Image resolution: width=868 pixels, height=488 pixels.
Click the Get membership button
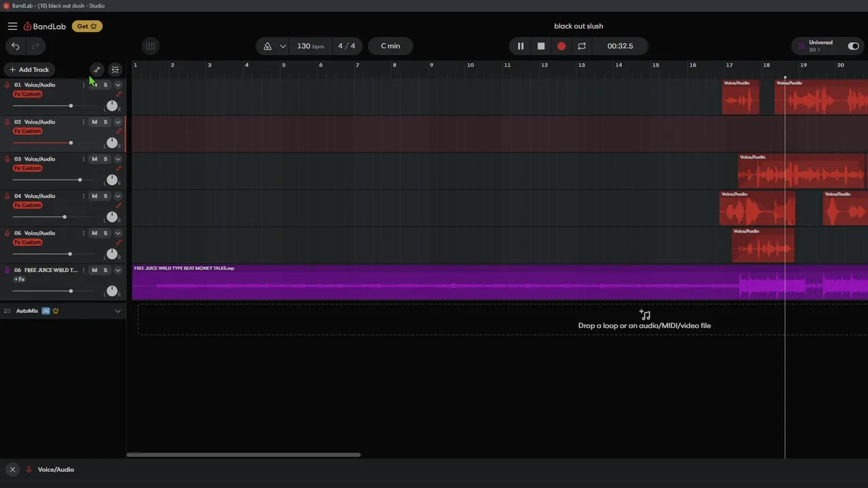click(x=87, y=26)
